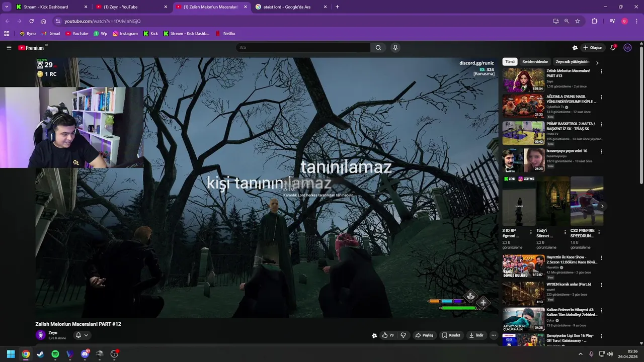Reload the page in Chrome
Screen dimensions: 644x362
31,21
